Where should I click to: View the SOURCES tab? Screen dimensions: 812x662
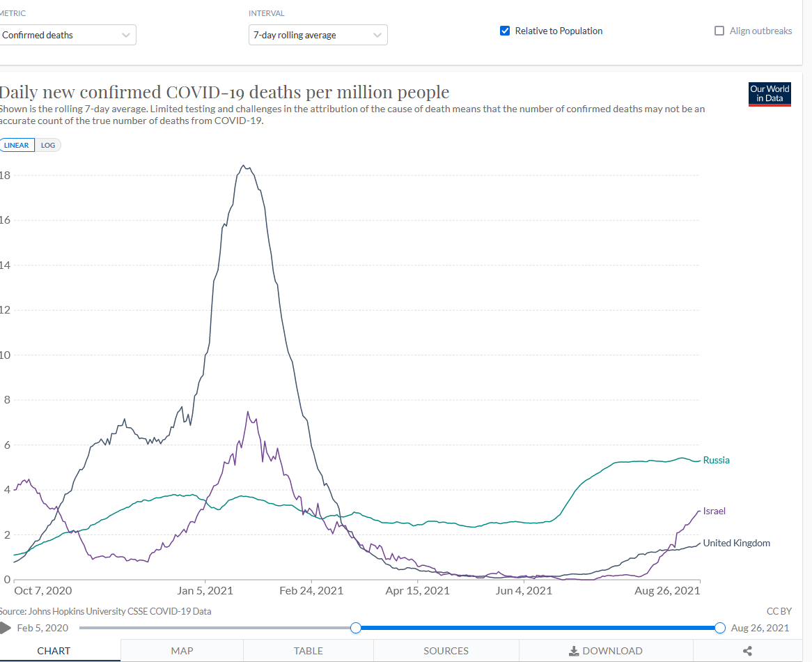pos(446,651)
